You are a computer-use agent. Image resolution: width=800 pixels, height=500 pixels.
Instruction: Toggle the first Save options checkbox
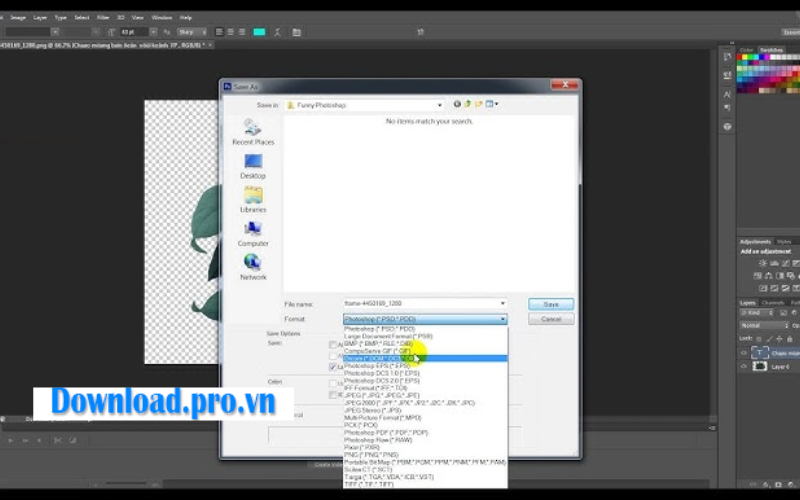(333, 344)
